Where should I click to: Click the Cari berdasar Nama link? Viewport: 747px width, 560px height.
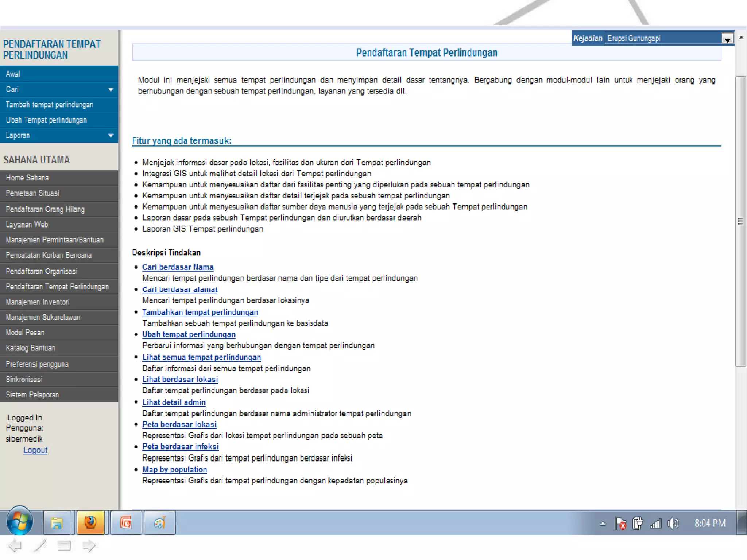(178, 267)
